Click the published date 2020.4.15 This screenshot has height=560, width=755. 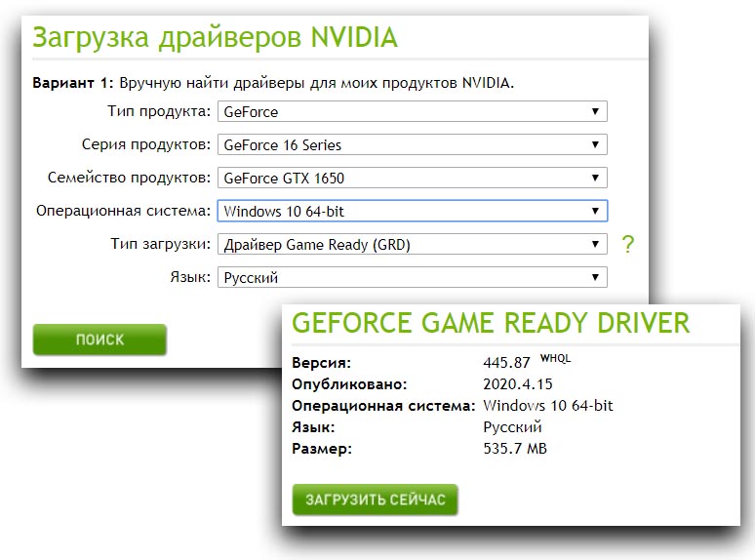(518, 384)
